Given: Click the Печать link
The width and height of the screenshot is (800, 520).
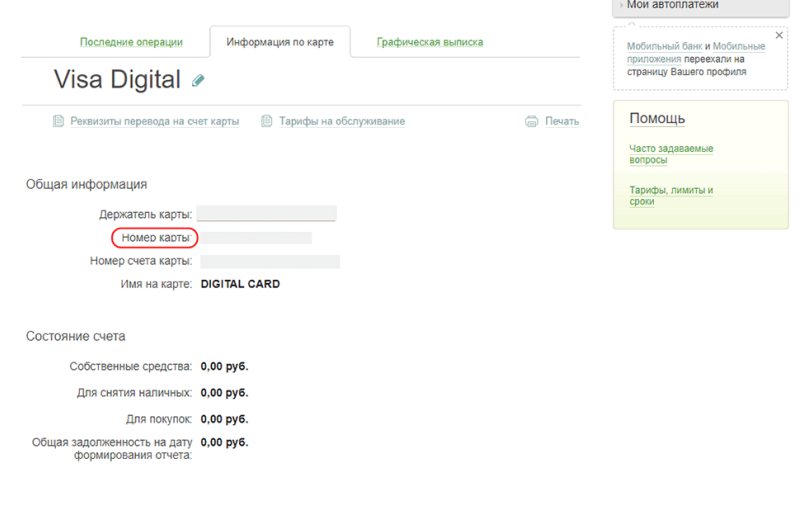Looking at the screenshot, I should (561, 122).
